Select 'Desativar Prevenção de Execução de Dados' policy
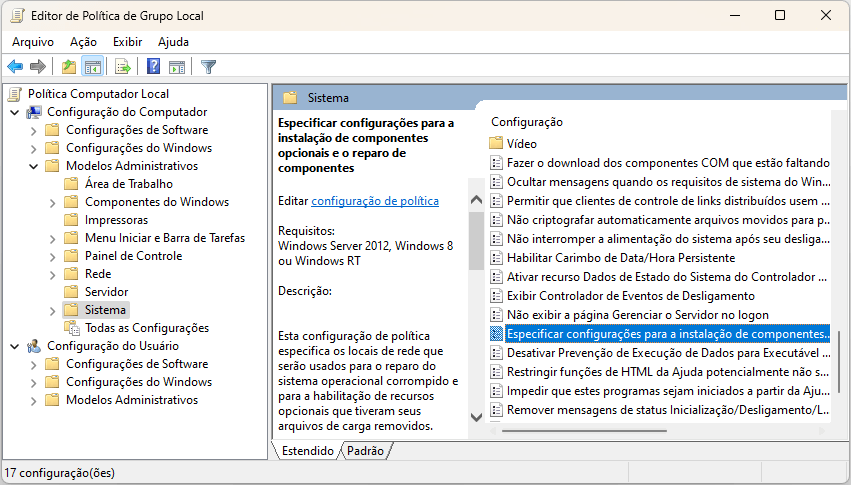 668,353
